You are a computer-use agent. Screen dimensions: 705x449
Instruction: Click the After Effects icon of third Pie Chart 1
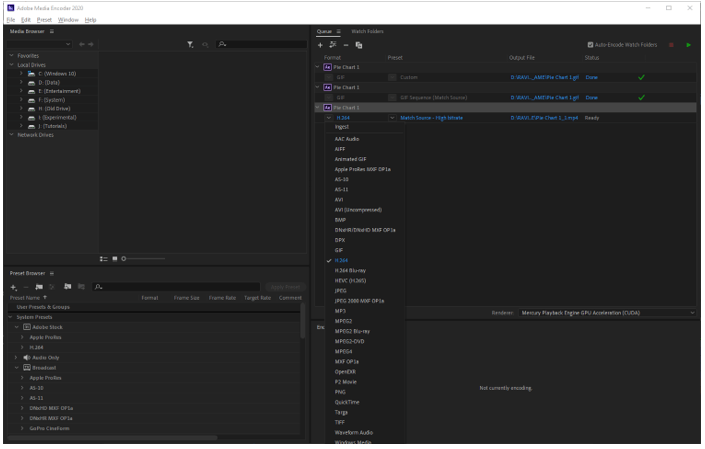point(327,108)
